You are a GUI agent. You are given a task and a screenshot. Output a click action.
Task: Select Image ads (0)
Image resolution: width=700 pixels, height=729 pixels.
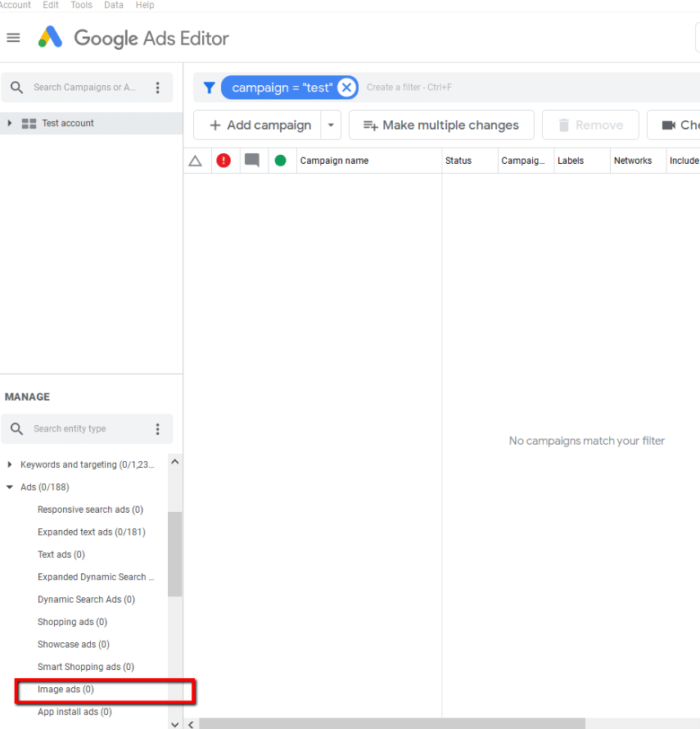point(65,690)
